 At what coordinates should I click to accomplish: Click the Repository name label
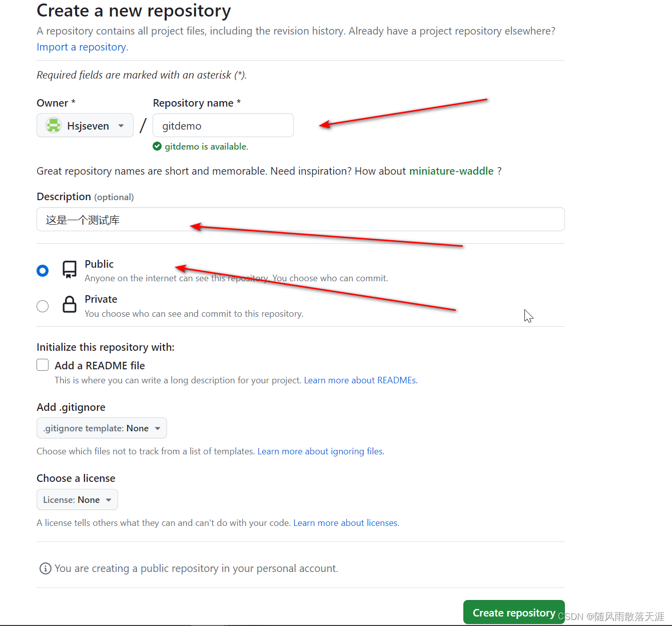[197, 103]
